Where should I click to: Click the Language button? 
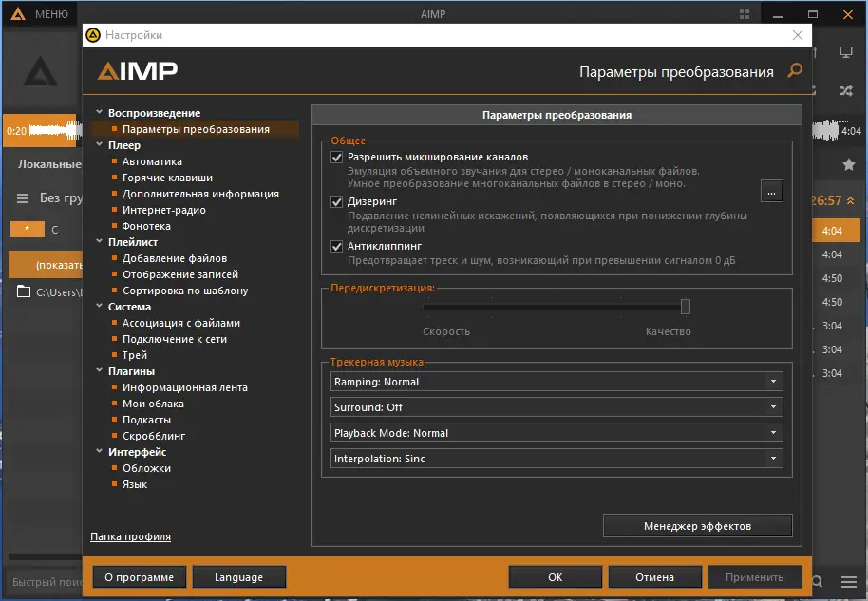238,577
